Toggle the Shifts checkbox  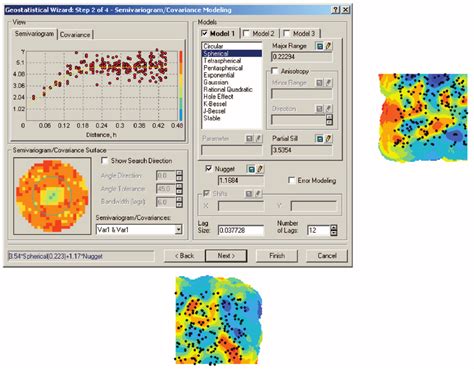coord(206,193)
